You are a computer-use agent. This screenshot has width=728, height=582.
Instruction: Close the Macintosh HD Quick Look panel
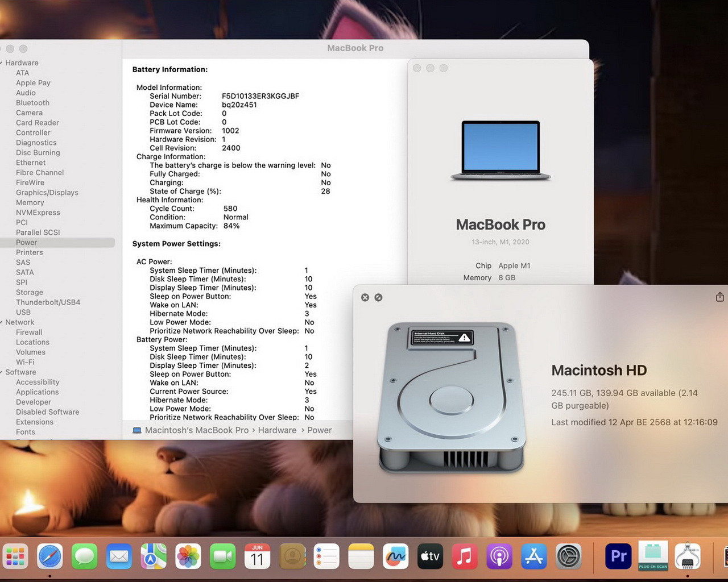365,297
